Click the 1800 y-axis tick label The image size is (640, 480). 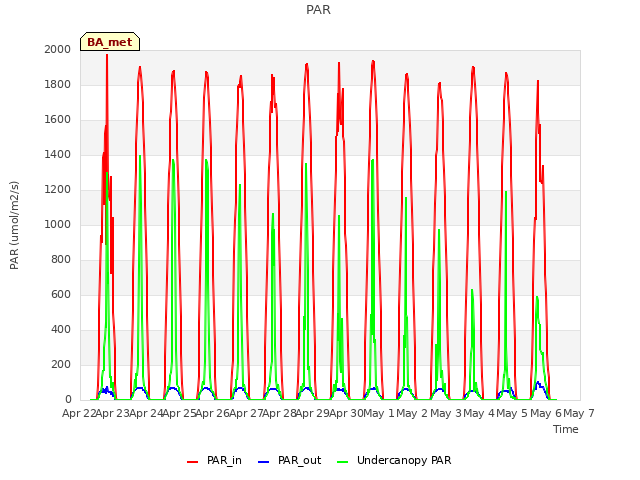(x=58, y=84)
